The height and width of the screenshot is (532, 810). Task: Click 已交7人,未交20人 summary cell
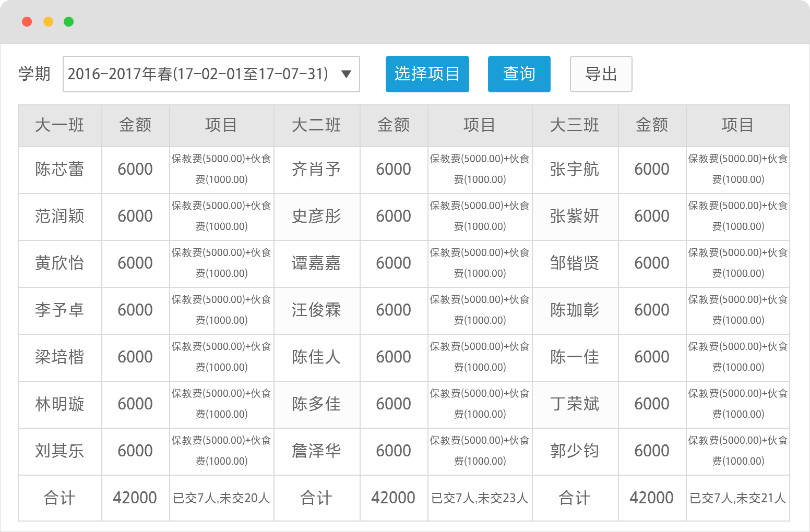point(221,498)
